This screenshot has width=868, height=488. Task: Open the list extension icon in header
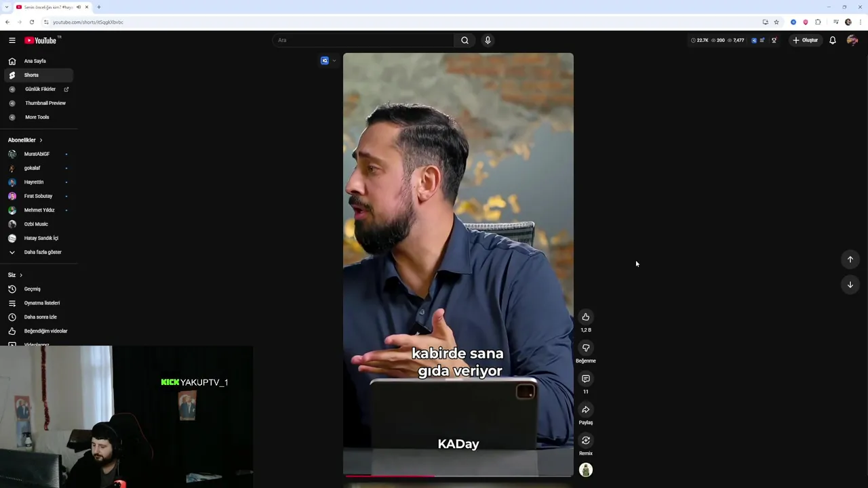tap(762, 40)
